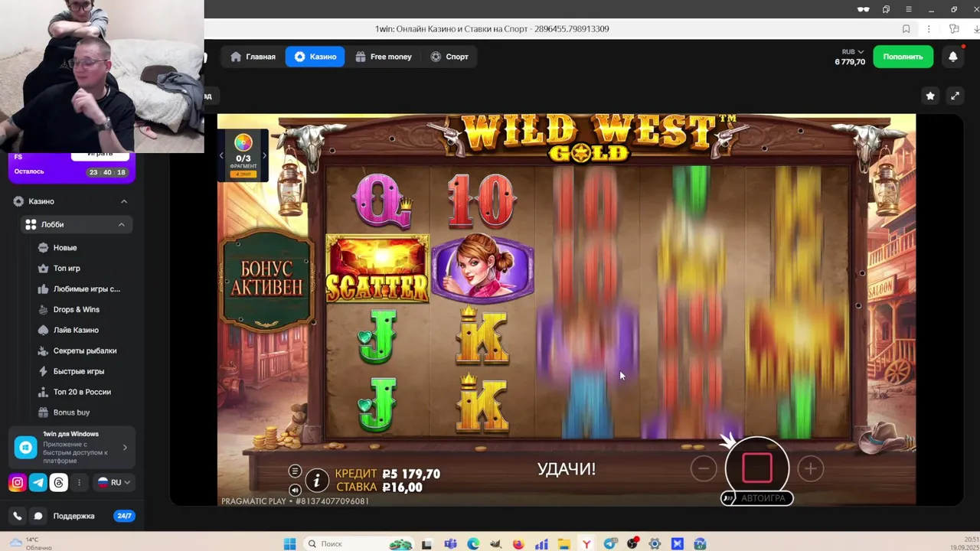Open the support chat bubble icon
The height and width of the screenshot is (551, 980).
[x=38, y=517]
